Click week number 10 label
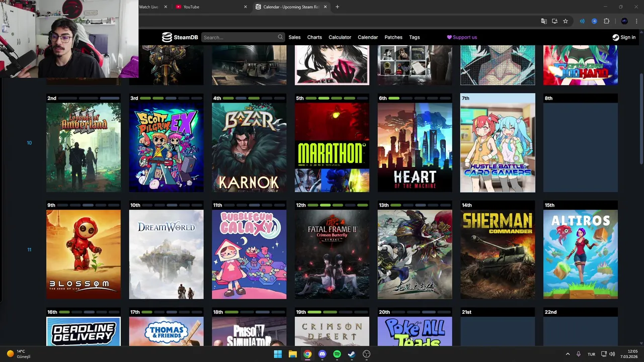Screen dimensions: 644x362 pyautogui.click(x=29, y=143)
